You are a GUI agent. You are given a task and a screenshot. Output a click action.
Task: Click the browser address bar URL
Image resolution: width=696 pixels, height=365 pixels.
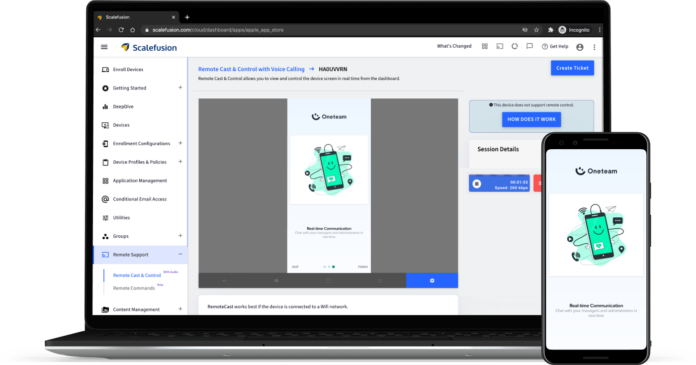tap(218, 30)
